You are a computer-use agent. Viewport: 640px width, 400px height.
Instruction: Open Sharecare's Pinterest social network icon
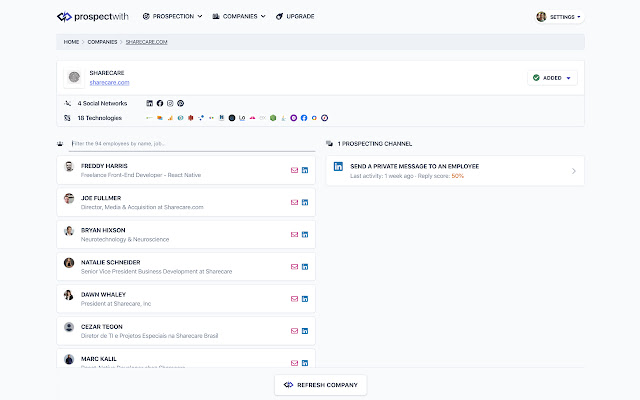coord(180,103)
